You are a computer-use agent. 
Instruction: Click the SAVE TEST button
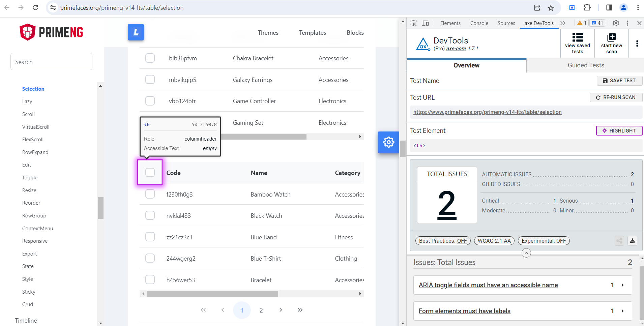click(x=619, y=81)
